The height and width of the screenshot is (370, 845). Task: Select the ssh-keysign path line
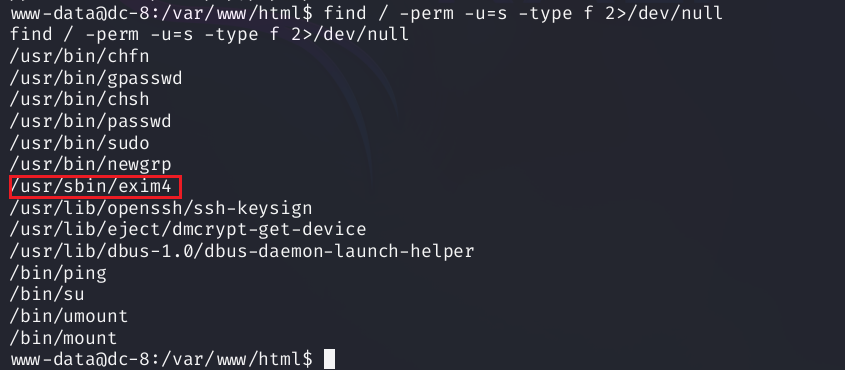(161, 208)
